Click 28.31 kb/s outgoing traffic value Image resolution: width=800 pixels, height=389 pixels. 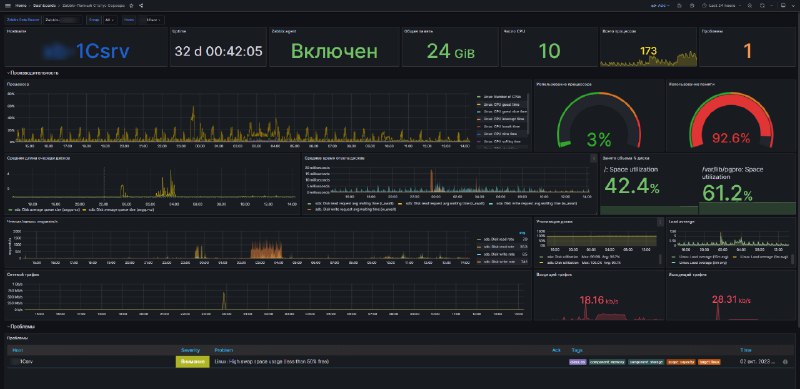click(731, 300)
